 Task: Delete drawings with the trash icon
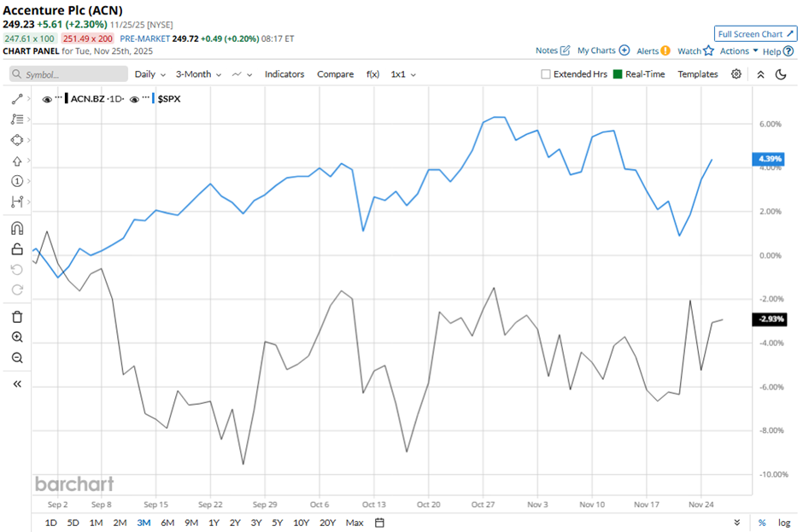[x=16, y=317]
